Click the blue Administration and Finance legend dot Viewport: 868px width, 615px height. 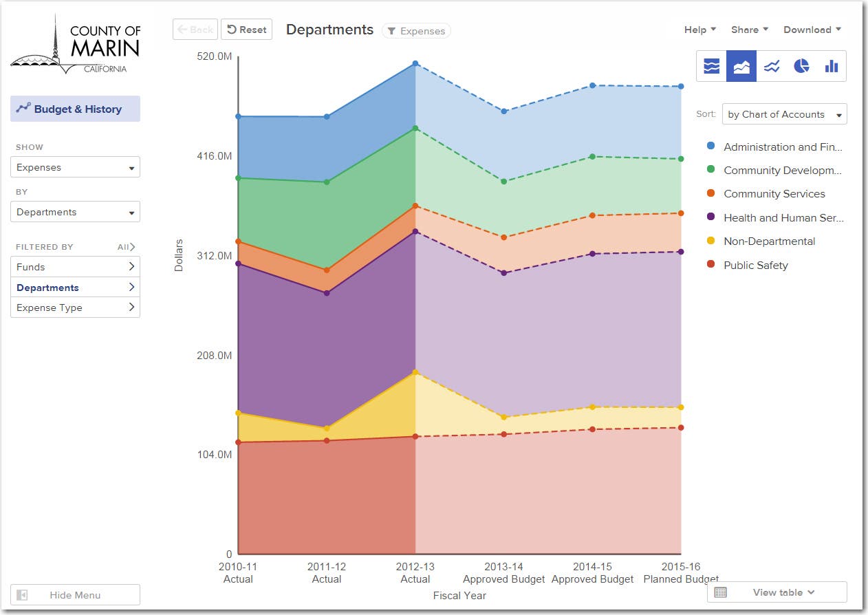pyautogui.click(x=710, y=147)
